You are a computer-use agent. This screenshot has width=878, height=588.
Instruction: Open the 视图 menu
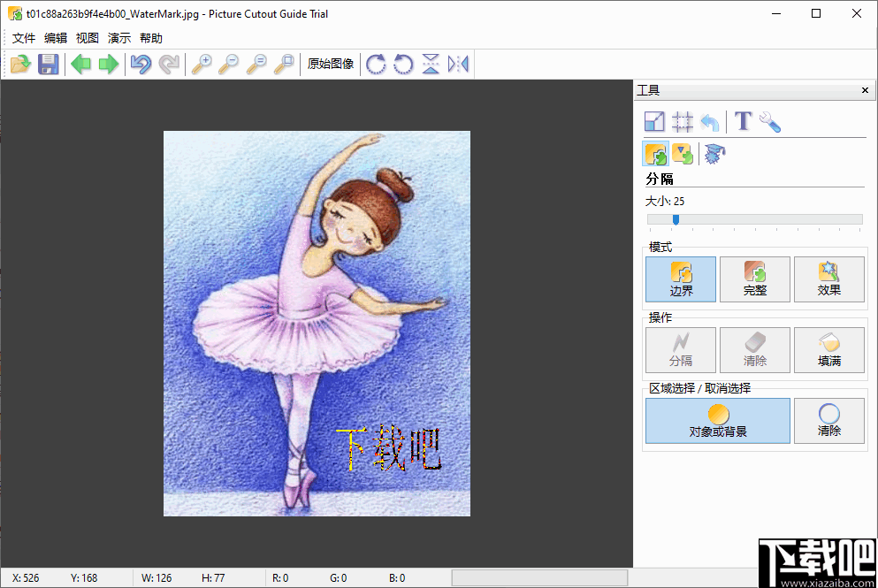click(88, 38)
